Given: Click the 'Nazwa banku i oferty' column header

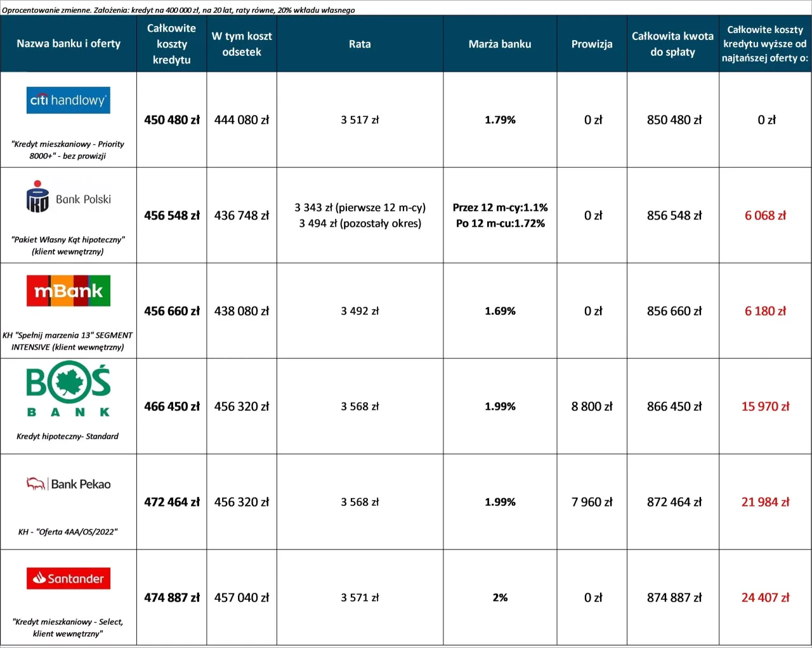Looking at the screenshot, I should click(68, 43).
